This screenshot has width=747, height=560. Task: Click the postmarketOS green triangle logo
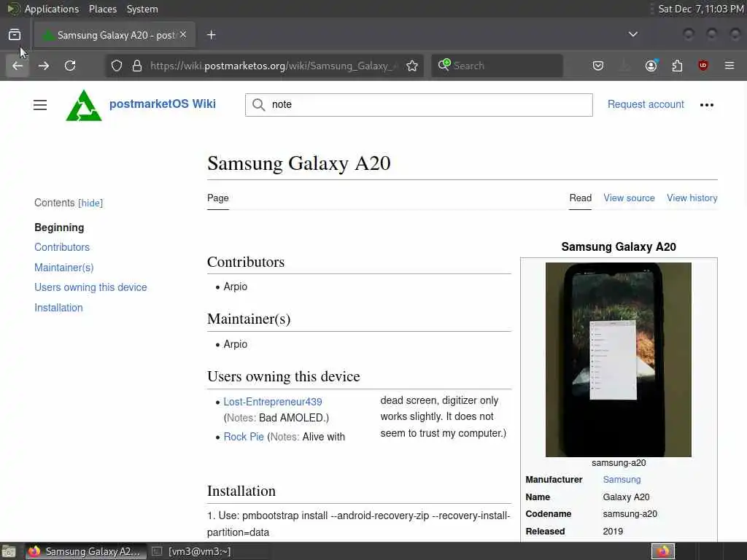(x=84, y=105)
